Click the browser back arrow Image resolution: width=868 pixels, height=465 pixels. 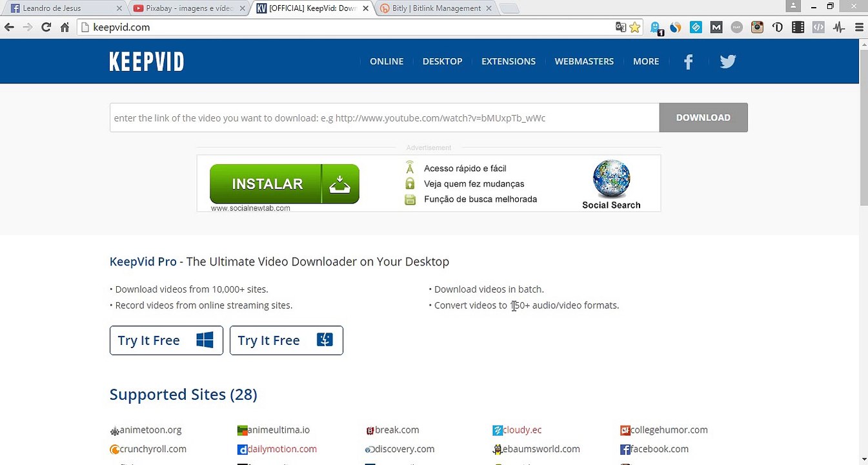tap(9, 27)
